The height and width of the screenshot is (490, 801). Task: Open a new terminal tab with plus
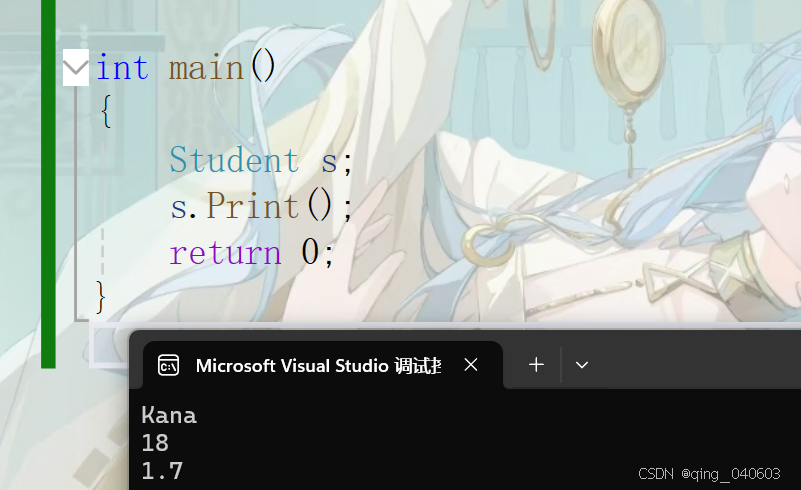(536, 365)
